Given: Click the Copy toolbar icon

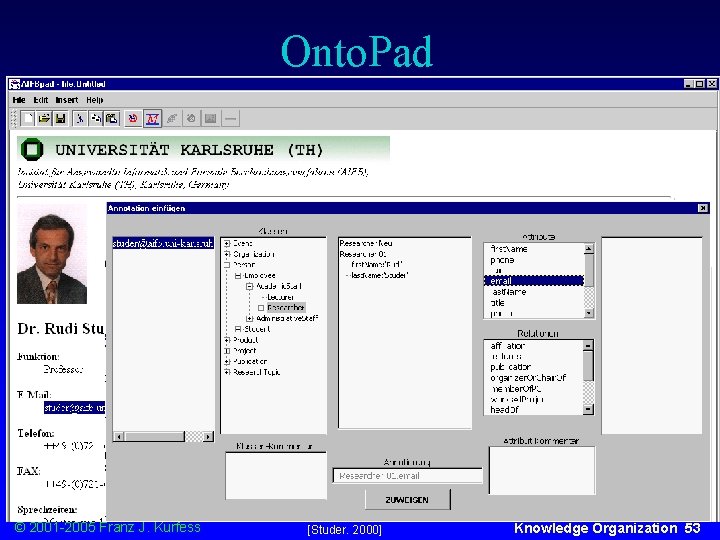Looking at the screenshot, I should (x=96, y=119).
